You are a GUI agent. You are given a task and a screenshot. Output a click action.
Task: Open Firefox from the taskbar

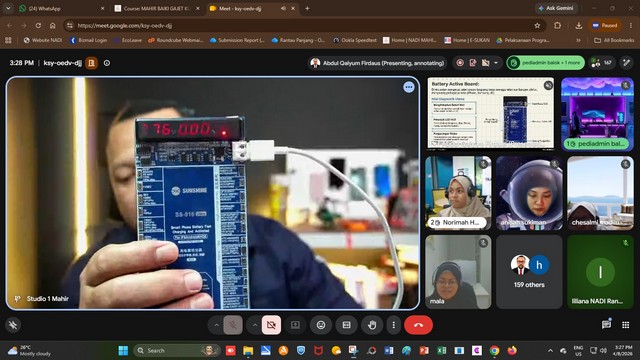pos(512,350)
